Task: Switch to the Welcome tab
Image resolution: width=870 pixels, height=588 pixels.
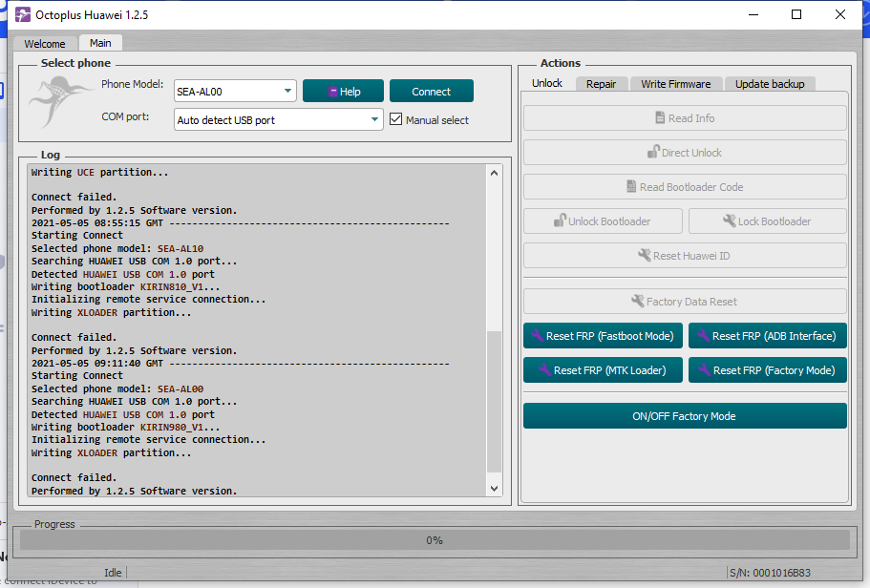Action: (x=44, y=43)
